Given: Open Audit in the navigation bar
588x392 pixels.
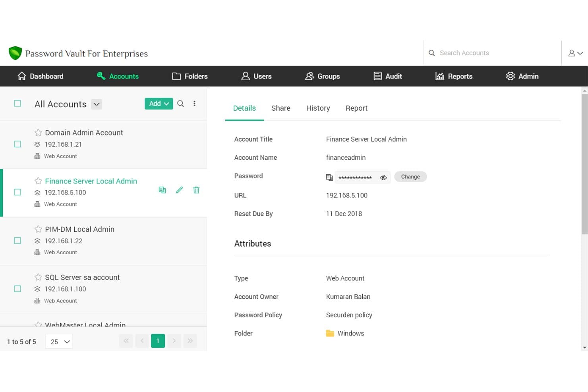Looking at the screenshot, I should coord(388,76).
